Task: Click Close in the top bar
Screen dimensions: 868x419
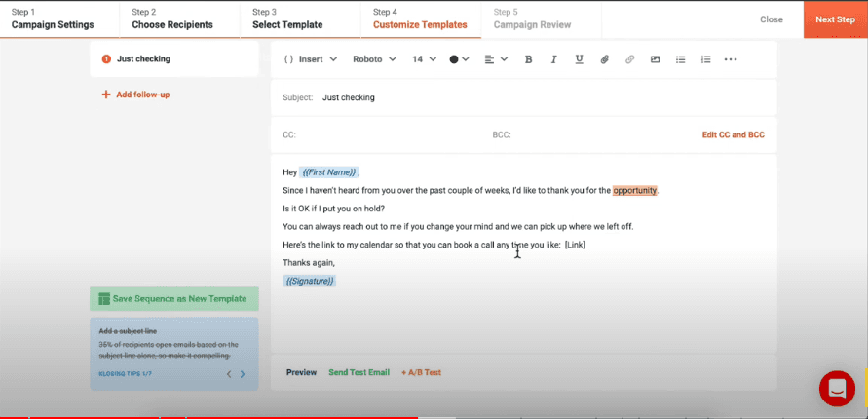Action: click(772, 19)
